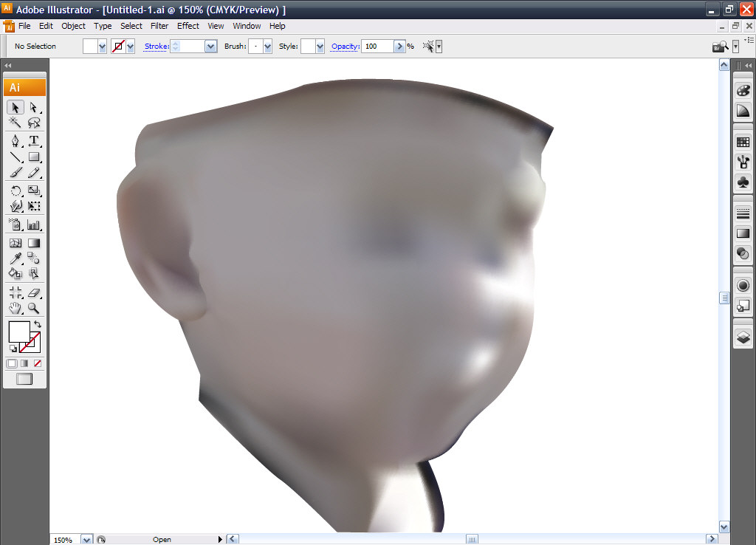Open the Object menu

coord(73,26)
